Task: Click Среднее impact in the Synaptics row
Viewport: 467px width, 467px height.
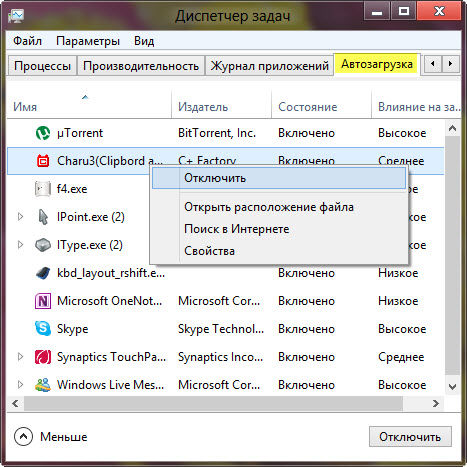Action: click(x=401, y=357)
